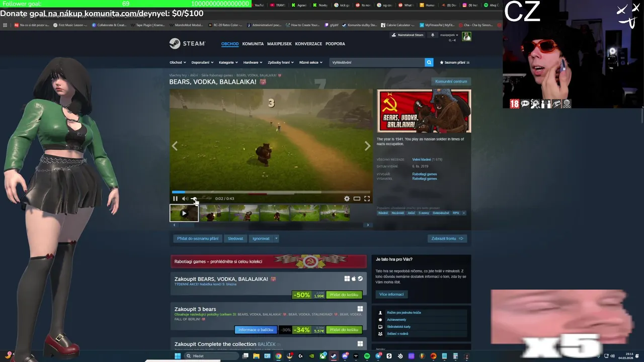Image resolution: width=644 pixels, height=362 pixels.
Task: Click the blue search magnifier button
Action: point(429,62)
